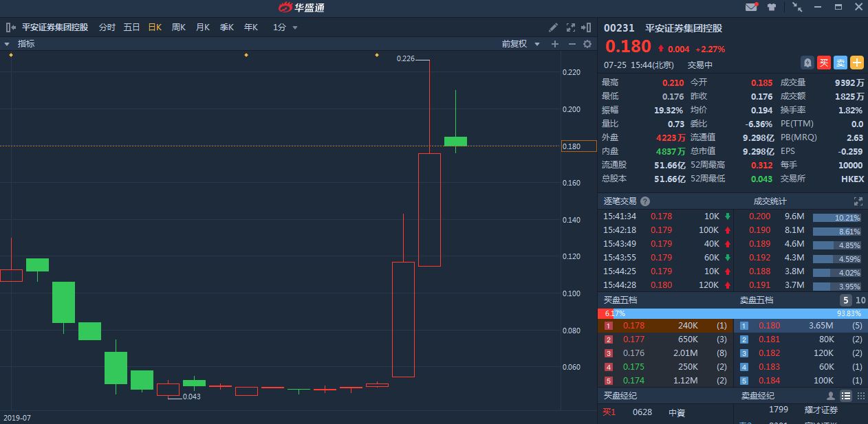
Task: Select 周K weekly candlestick tab
Action: pos(179,27)
